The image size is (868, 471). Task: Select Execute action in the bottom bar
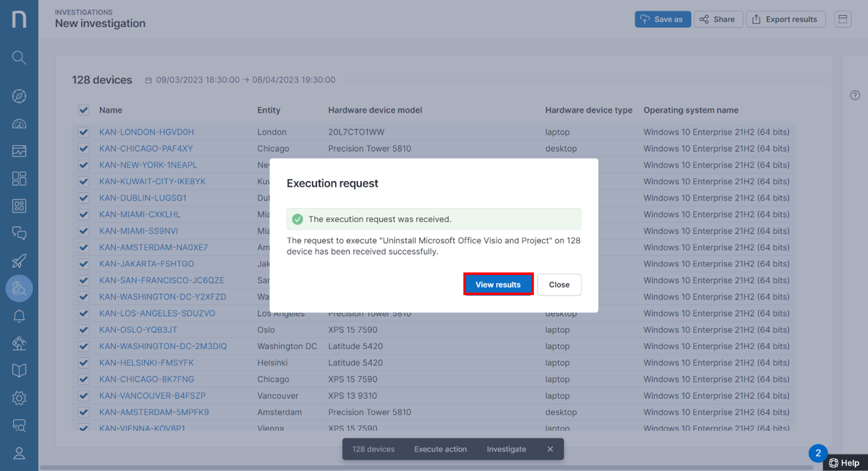click(440, 449)
